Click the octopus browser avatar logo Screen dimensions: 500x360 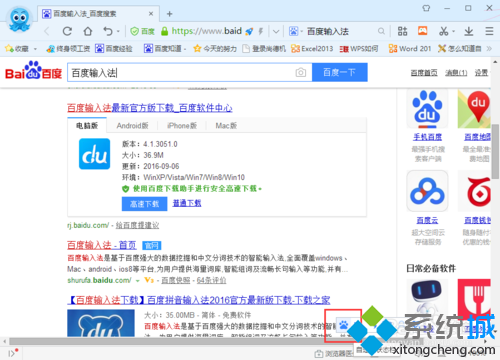click(x=19, y=19)
